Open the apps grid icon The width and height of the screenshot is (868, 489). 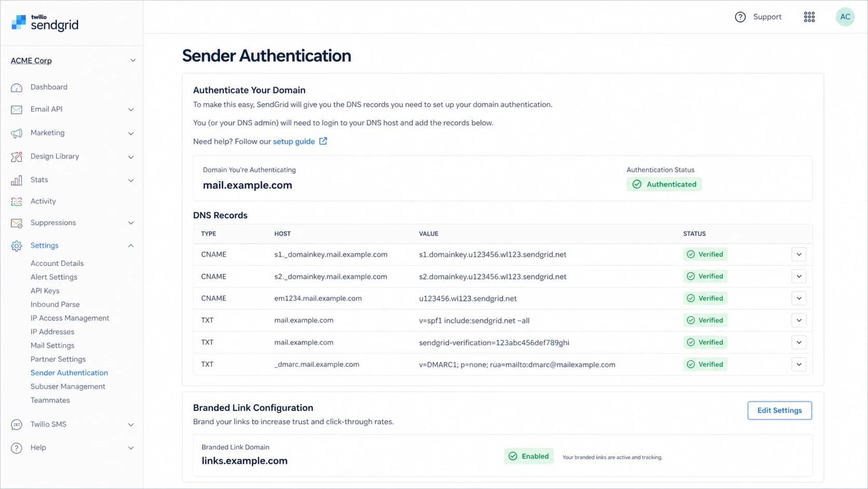click(809, 17)
